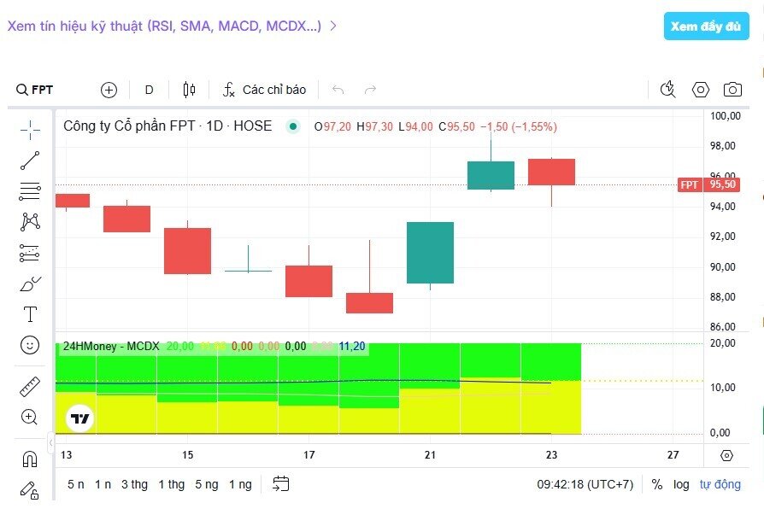Select the 3 thg time range
The width and height of the screenshot is (764, 532).
point(134,484)
